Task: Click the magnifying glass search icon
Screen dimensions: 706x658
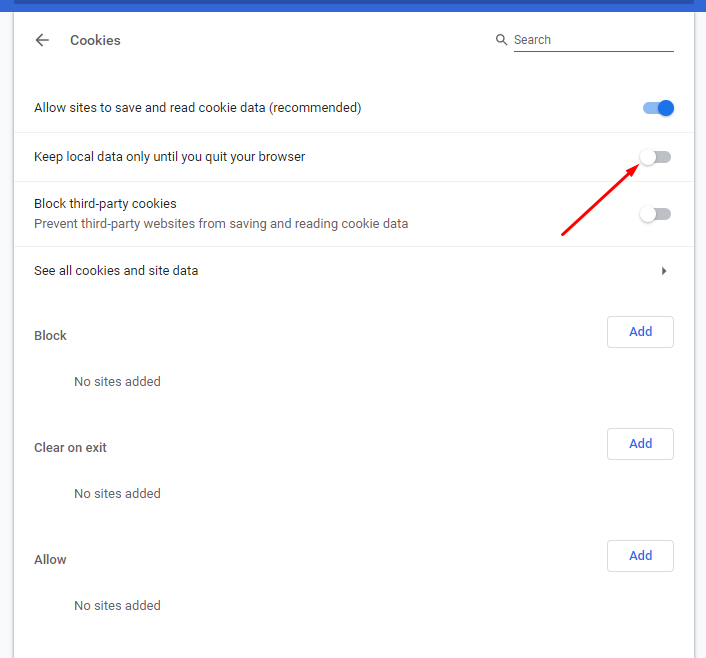Action: [x=501, y=40]
